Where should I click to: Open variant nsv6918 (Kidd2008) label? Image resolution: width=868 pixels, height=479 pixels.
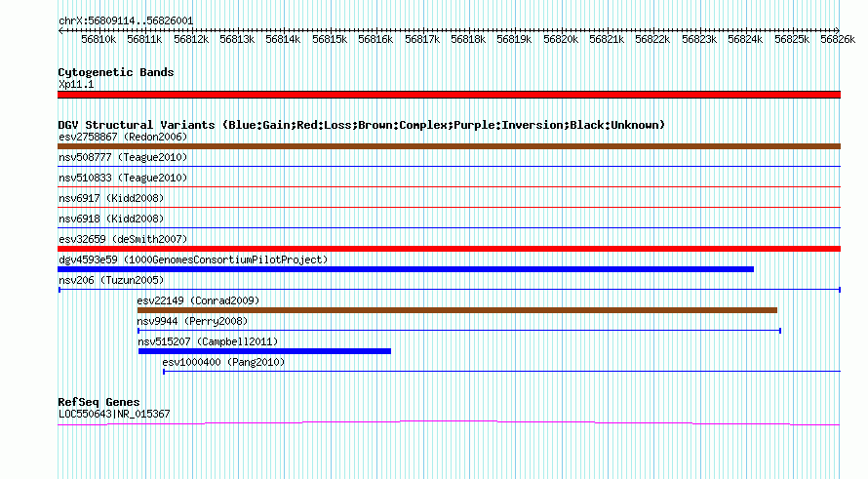(111, 219)
